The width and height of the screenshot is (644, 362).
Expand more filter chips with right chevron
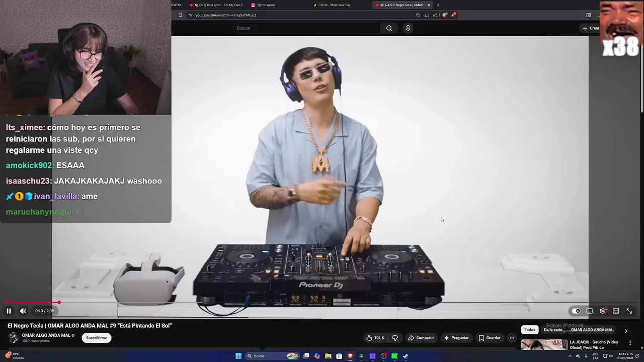(x=626, y=331)
